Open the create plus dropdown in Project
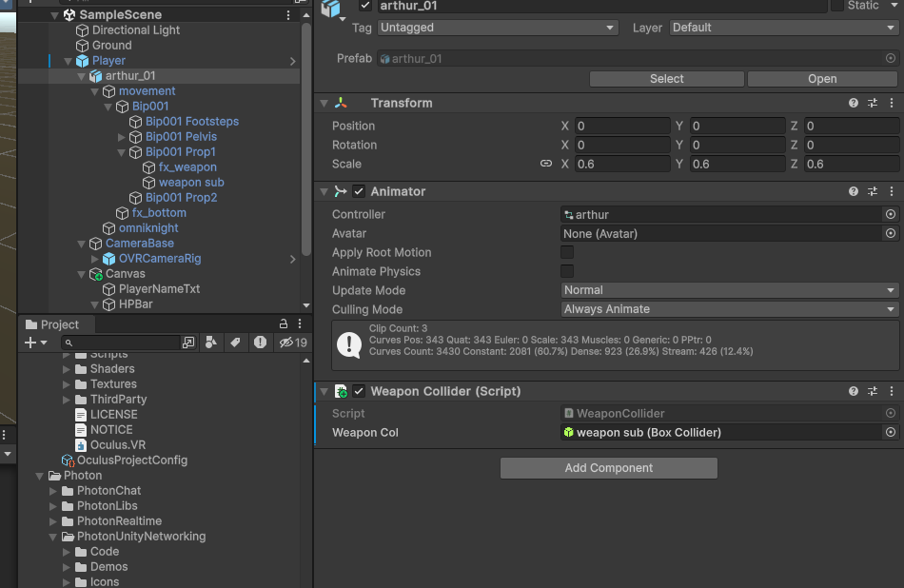Viewport: 904px width, 588px height. (36, 343)
